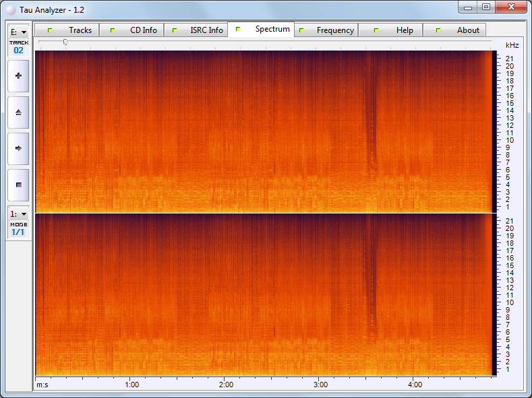Go to the Frequency tab
The image size is (532, 398).
point(326,30)
